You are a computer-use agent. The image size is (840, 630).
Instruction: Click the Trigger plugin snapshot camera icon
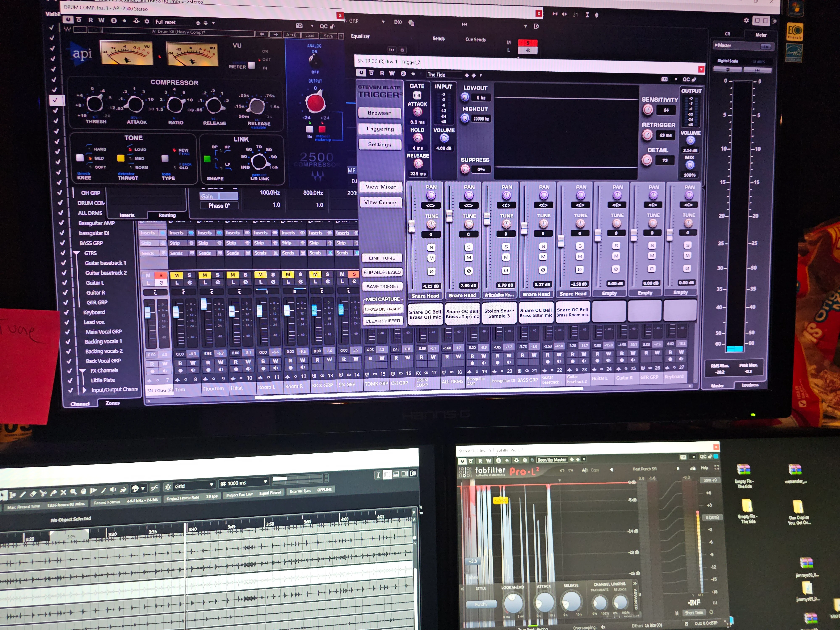(x=664, y=79)
